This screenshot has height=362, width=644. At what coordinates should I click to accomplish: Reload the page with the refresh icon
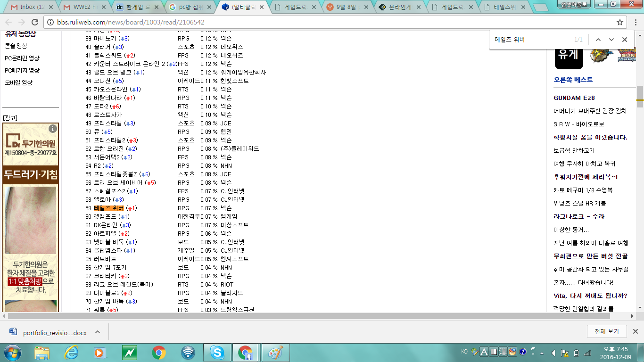click(34, 22)
